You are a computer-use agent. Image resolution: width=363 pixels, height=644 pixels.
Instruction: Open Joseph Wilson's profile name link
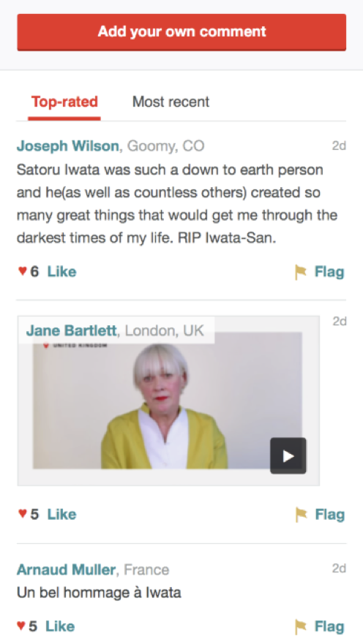pos(68,145)
